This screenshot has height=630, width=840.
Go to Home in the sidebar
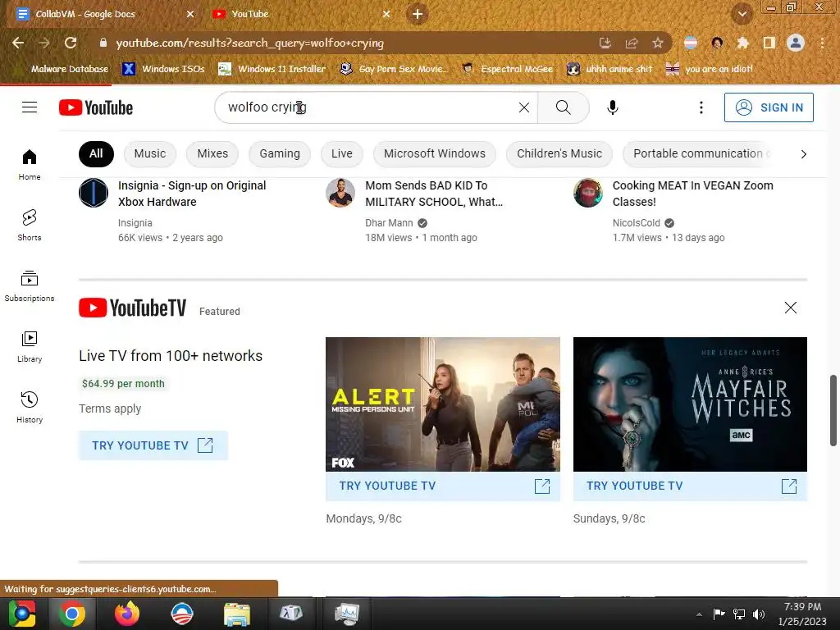30,164
